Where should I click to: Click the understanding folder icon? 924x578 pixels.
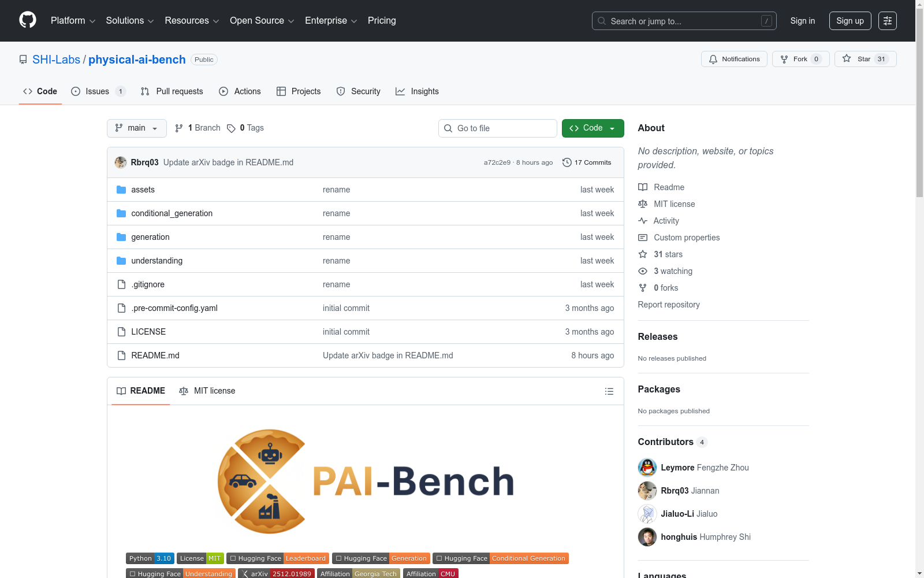(121, 261)
